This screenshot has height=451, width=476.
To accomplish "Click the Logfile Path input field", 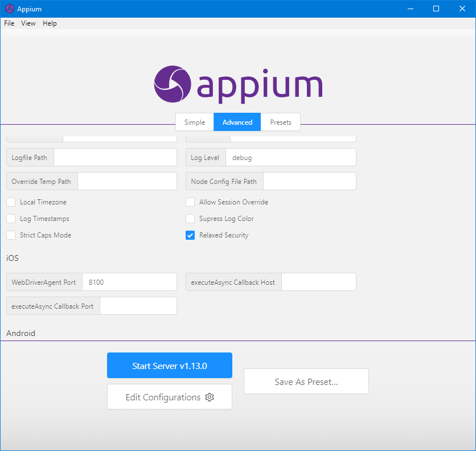I will 115,157.
